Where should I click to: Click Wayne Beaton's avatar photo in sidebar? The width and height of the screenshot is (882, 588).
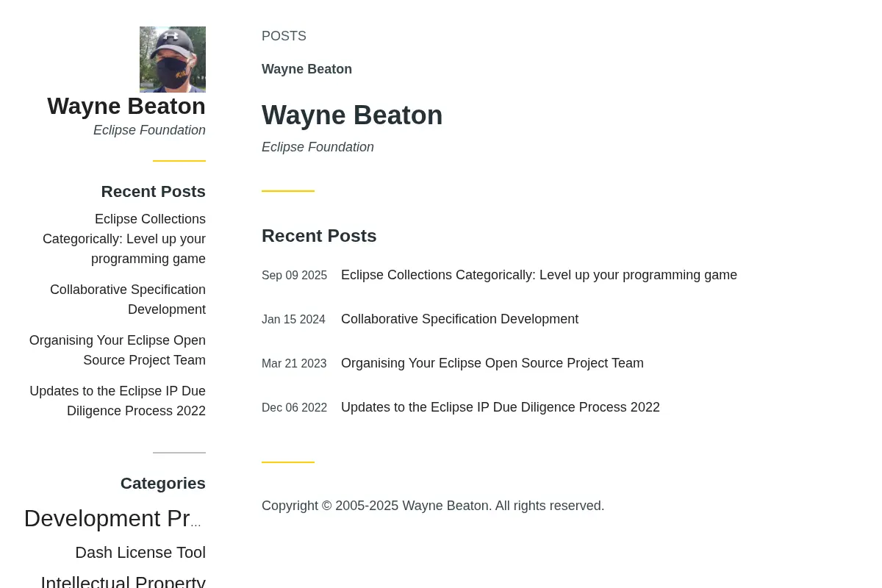(x=173, y=60)
